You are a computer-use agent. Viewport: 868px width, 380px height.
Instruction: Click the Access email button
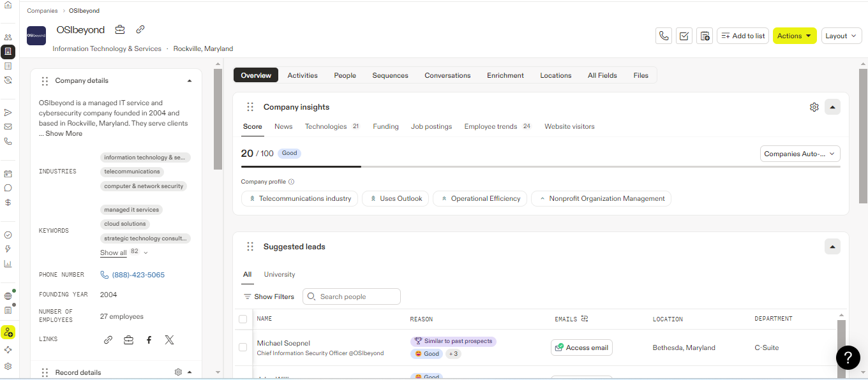(x=581, y=347)
